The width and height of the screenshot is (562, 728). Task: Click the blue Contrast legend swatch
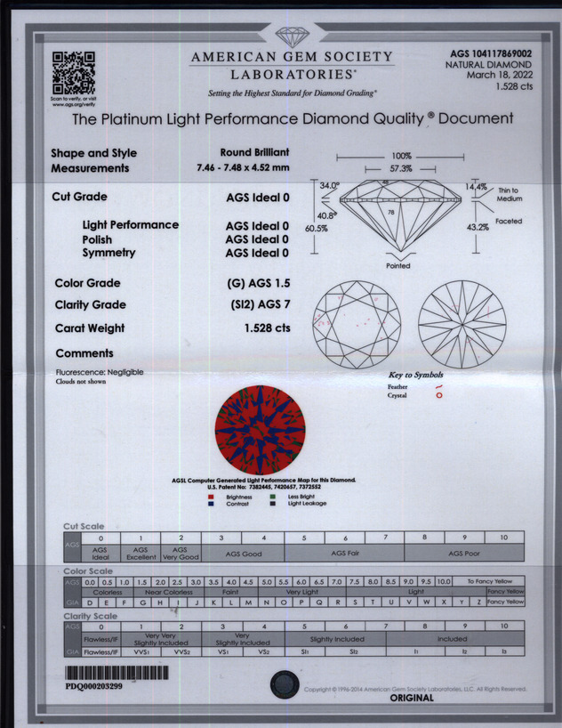point(211,504)
